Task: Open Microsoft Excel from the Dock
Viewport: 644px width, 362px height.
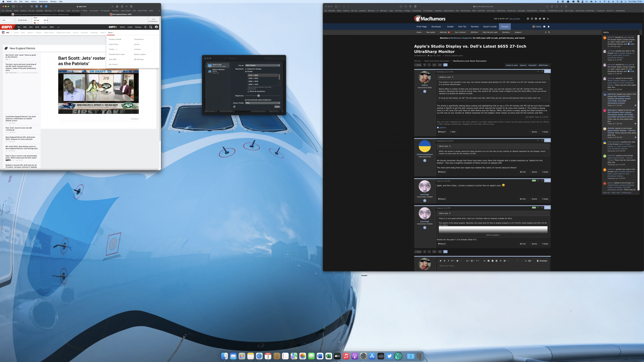Action: (x=329, y=356)
